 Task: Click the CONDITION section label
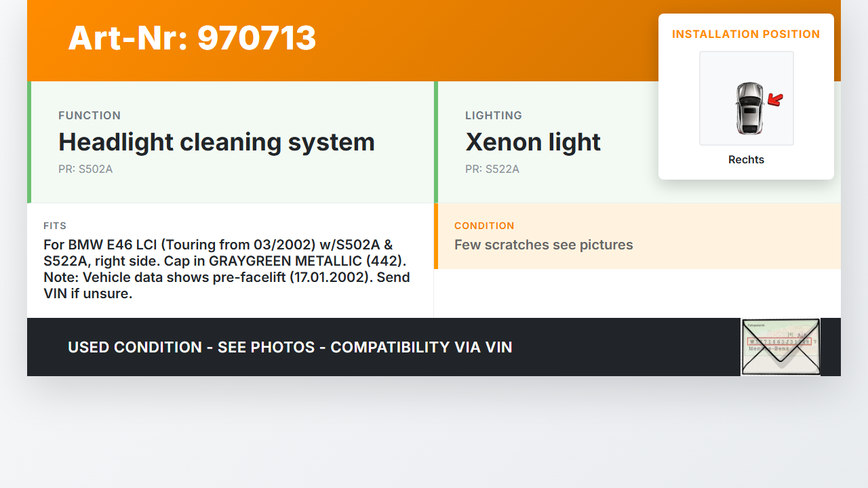tap(484, 226)
